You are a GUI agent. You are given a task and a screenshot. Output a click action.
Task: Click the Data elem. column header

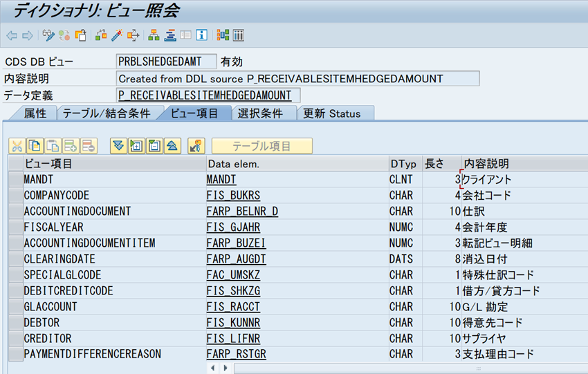297,163
